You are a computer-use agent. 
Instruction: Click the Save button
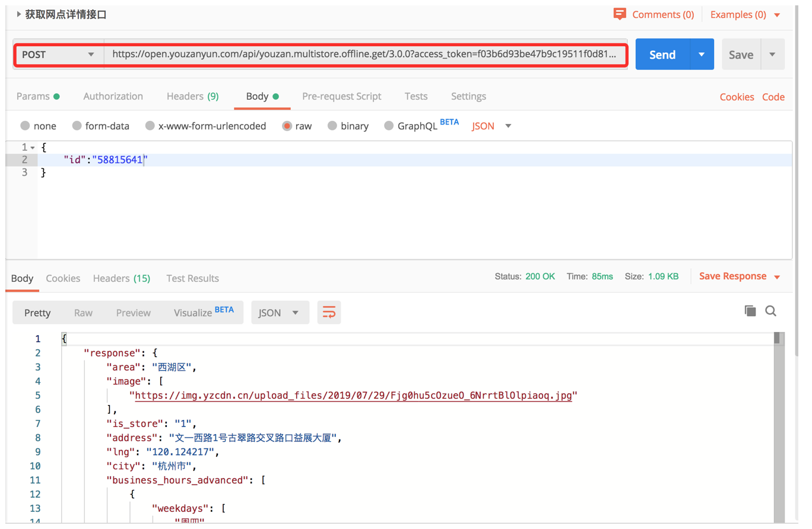[741, 55]
